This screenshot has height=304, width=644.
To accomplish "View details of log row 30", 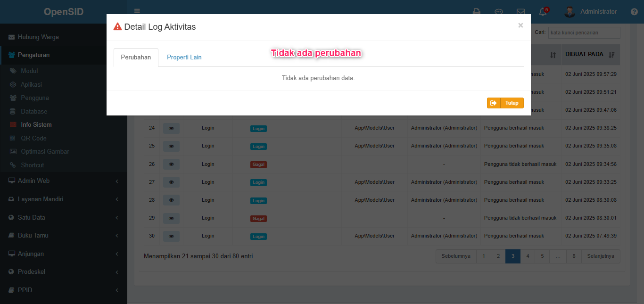I will pyautogui.click(x=171, y=236).
